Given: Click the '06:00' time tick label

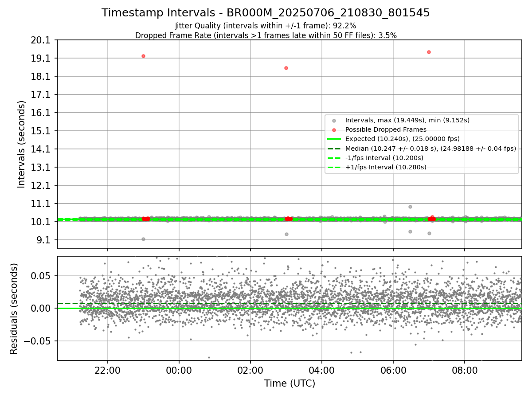Looking at the screenshot, I should click(x=393, y=370).
